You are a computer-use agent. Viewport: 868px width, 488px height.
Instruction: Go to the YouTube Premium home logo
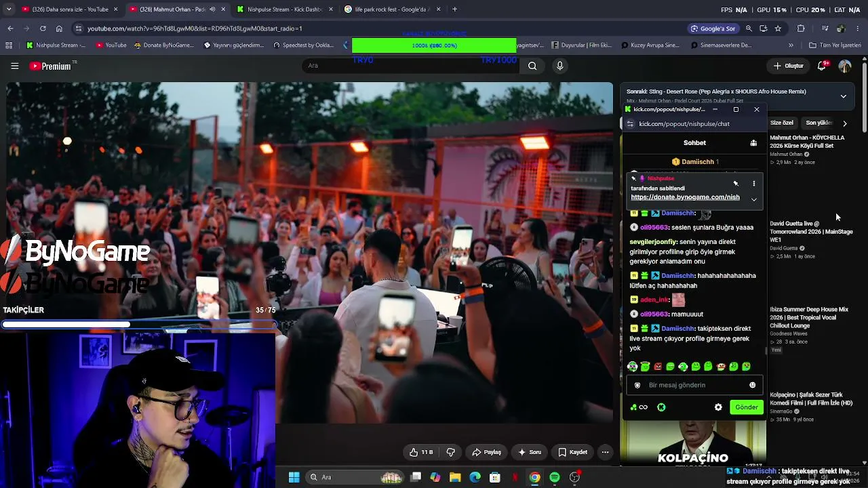click(50, 66)
